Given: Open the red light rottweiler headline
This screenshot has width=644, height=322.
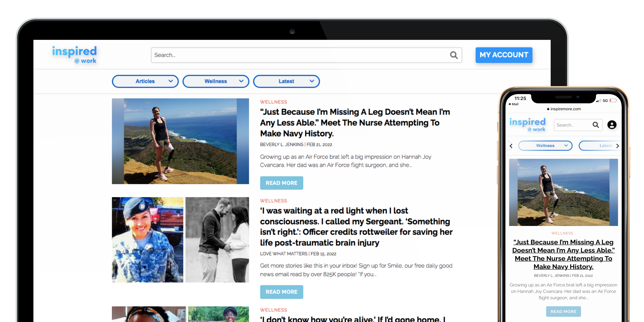Looking at the screenshot, I should coord(356,227).
